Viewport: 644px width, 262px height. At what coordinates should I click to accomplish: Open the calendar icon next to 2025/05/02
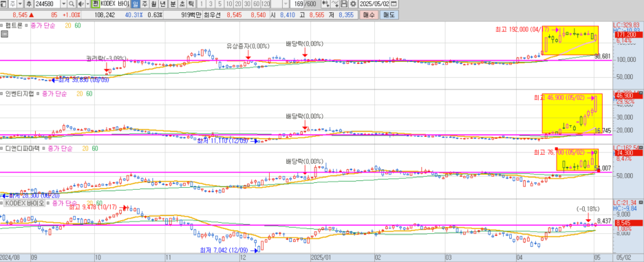pos(394,4)
